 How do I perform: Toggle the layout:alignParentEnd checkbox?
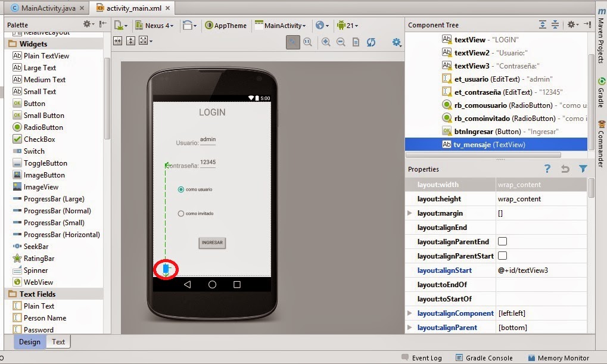pos(501,241)
